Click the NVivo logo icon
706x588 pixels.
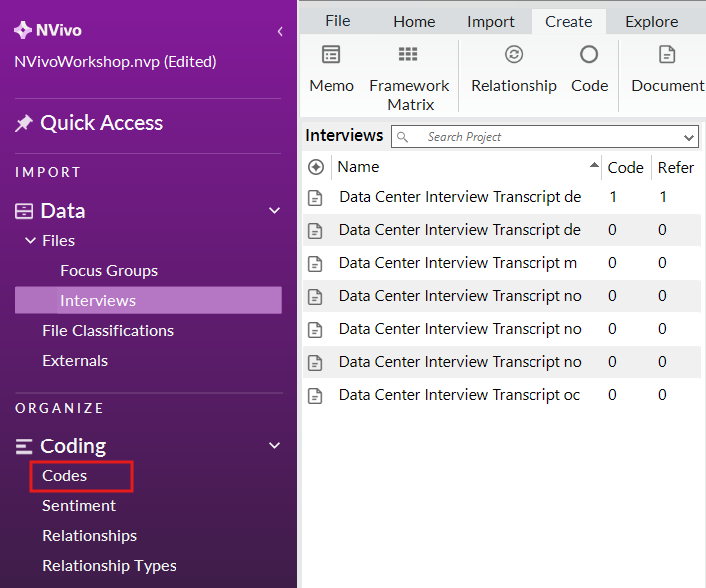click(x=23, y=30)
